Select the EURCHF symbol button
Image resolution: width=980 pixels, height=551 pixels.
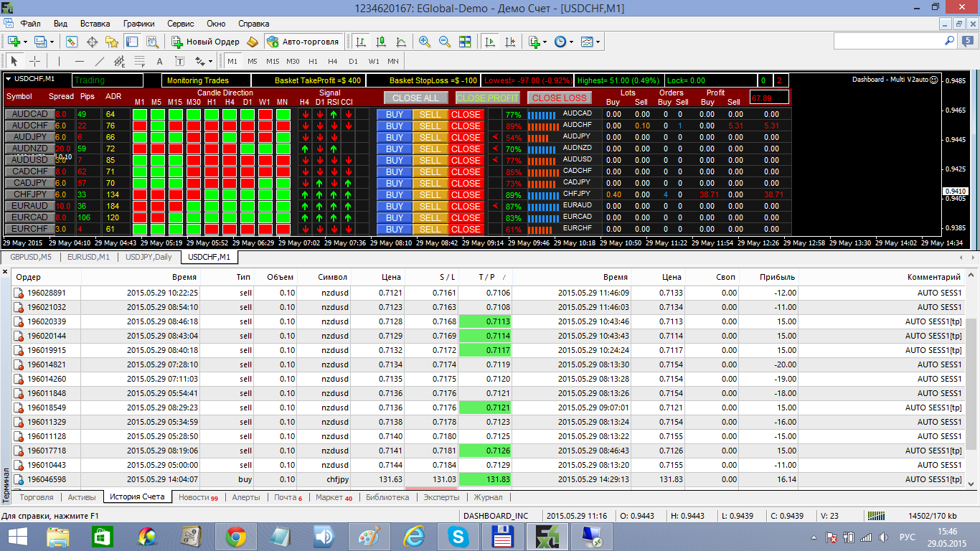click(x=29, y=229)
